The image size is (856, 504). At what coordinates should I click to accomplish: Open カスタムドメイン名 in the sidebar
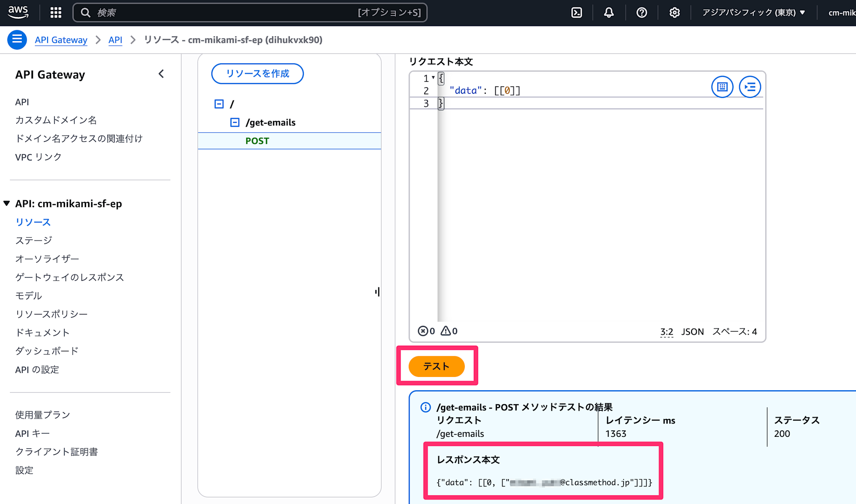click(56, 120)
